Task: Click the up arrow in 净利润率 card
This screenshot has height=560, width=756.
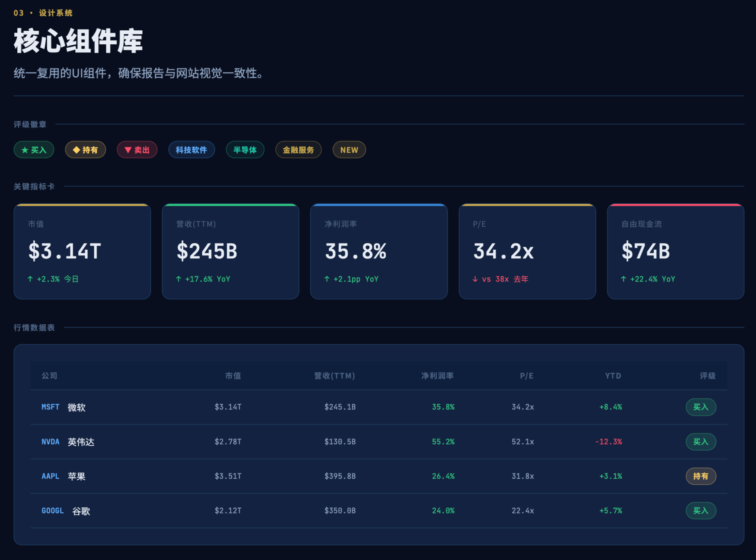Action: (x=327, y=279)
